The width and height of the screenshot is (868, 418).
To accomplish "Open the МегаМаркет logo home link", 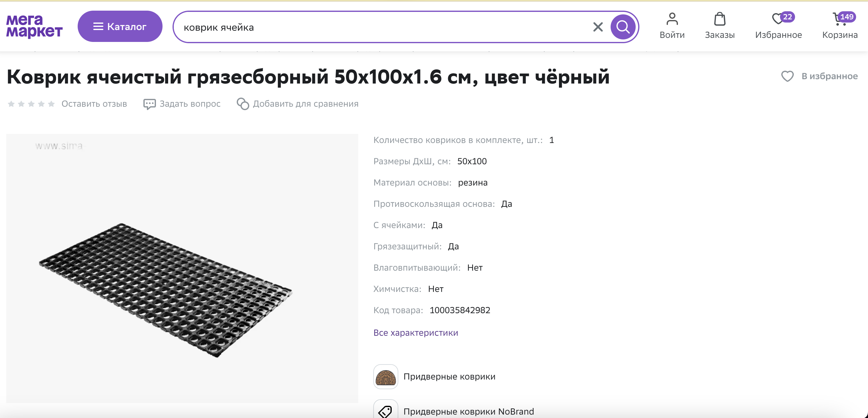I will (34, 26).
